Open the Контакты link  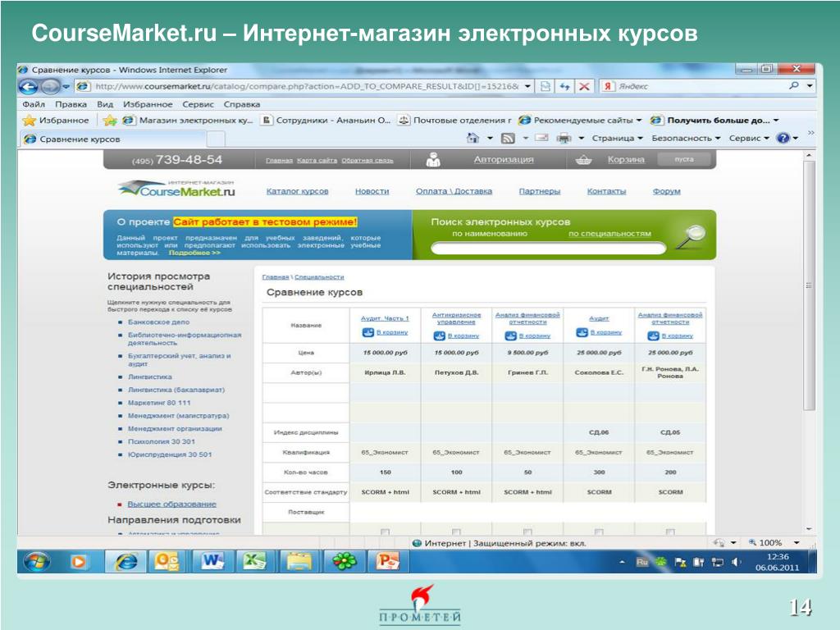point(606,191)
